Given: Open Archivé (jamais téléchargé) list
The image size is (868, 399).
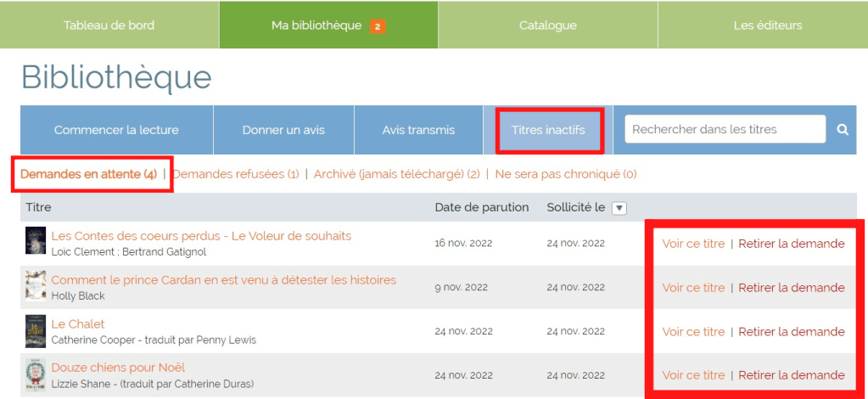Looking at the screenshot, I should click(396, 174).
